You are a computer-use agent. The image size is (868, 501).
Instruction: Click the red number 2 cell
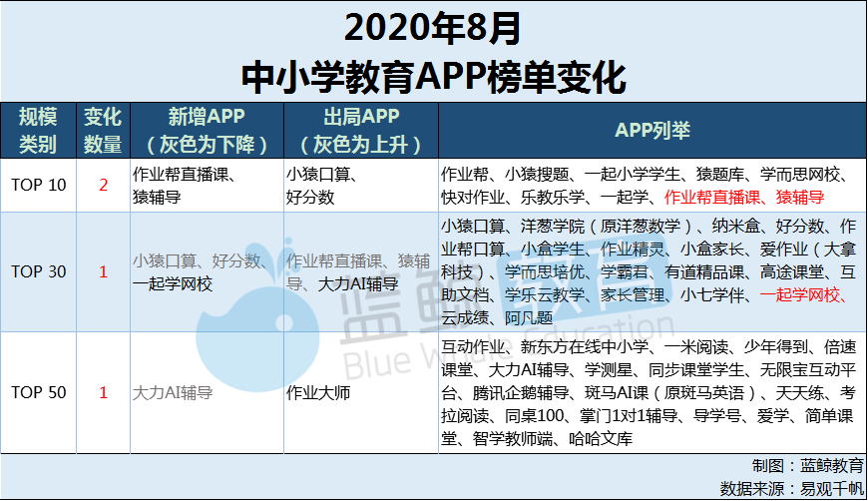[103, 185]
